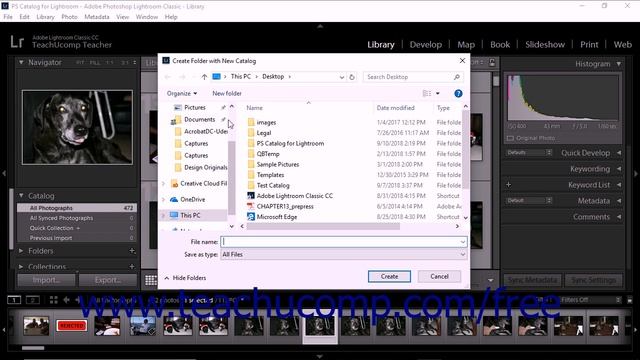The height and width of the screenshot is (360, 640).
Task: Click the Up one level arrow in dialog
Action: (204, 77)
